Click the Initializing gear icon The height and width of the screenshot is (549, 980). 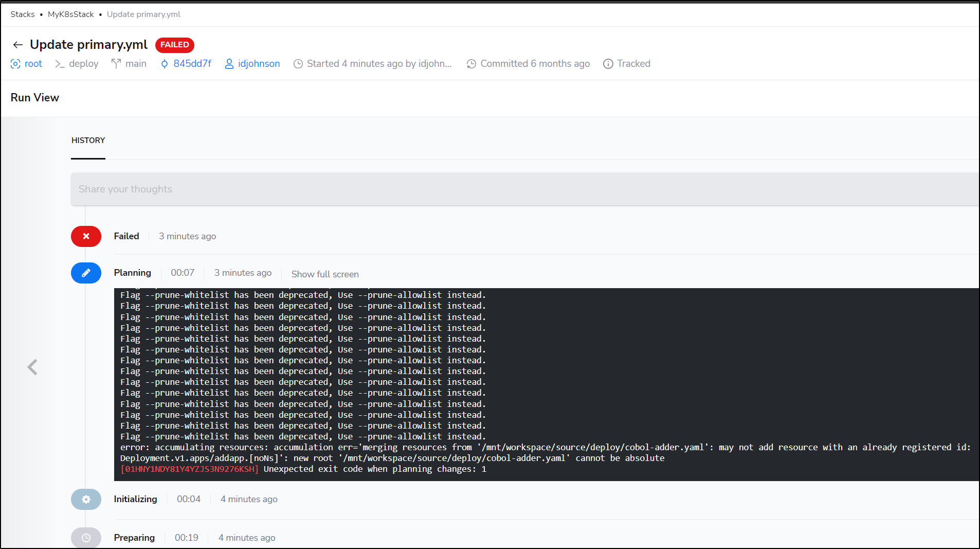click(x=86, y=499)
